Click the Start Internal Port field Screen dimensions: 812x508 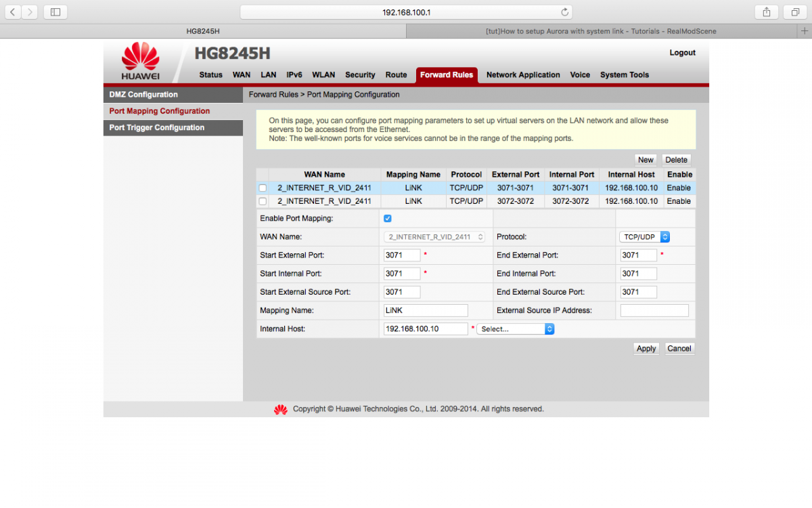[402, 274]
